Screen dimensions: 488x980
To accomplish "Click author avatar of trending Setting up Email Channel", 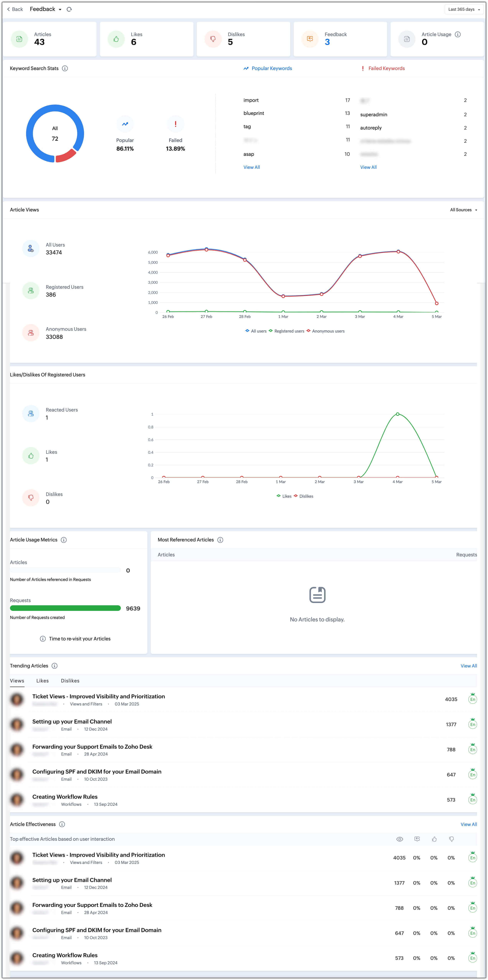I will tap(17, 724).
